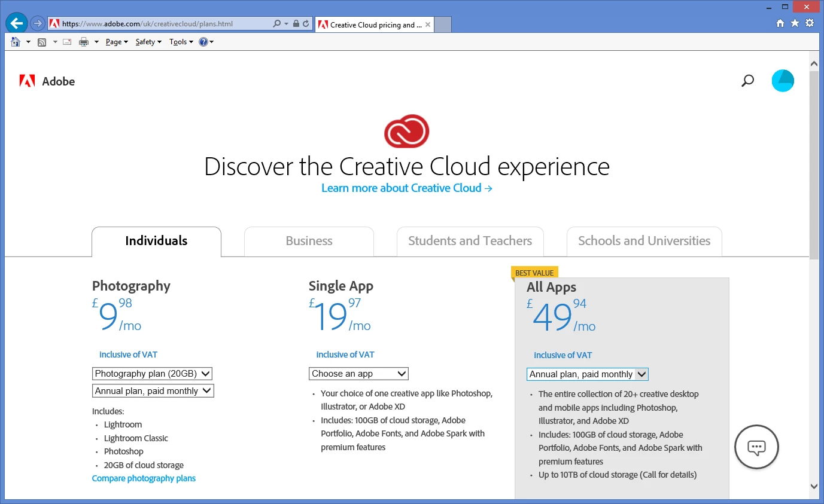This screenshot has height=504, width=824.
Task: Go back with the browser back arrow
Action: pos(17,23)
